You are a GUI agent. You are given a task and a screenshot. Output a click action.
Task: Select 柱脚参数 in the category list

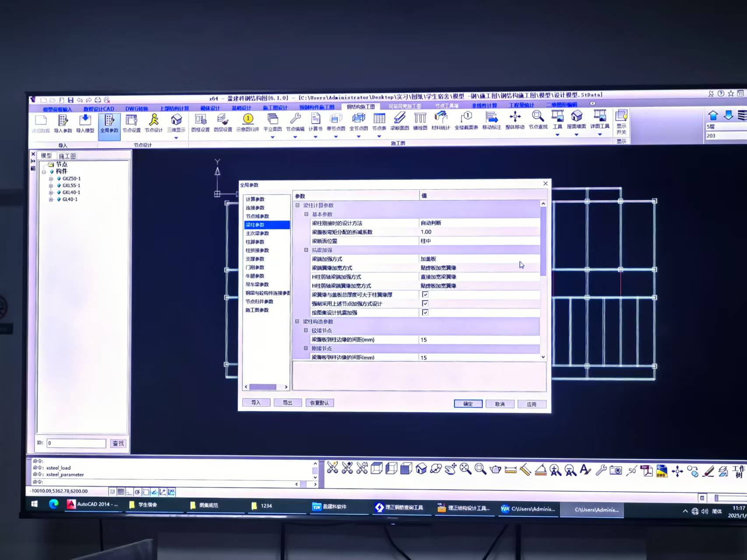click(x=255, y=242)
